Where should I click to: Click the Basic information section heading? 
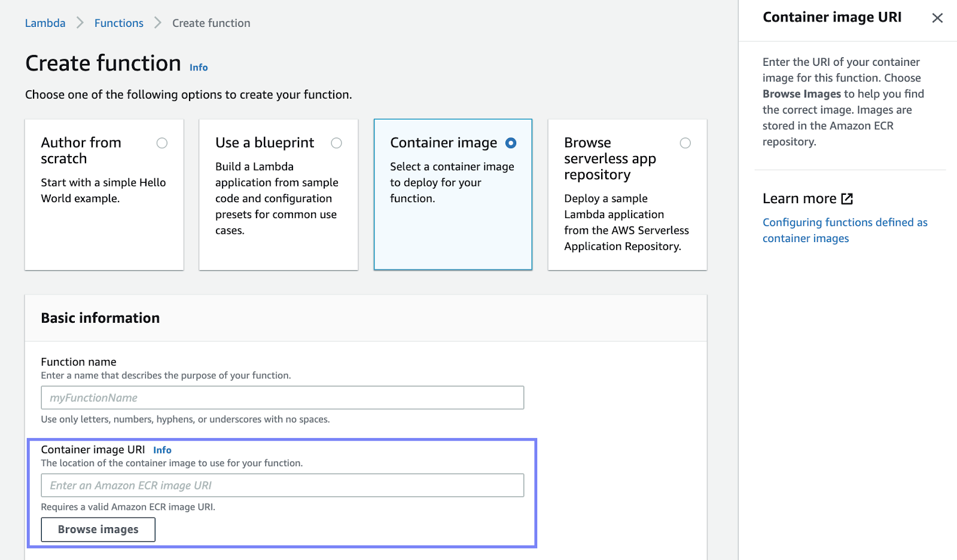[100, 318]
